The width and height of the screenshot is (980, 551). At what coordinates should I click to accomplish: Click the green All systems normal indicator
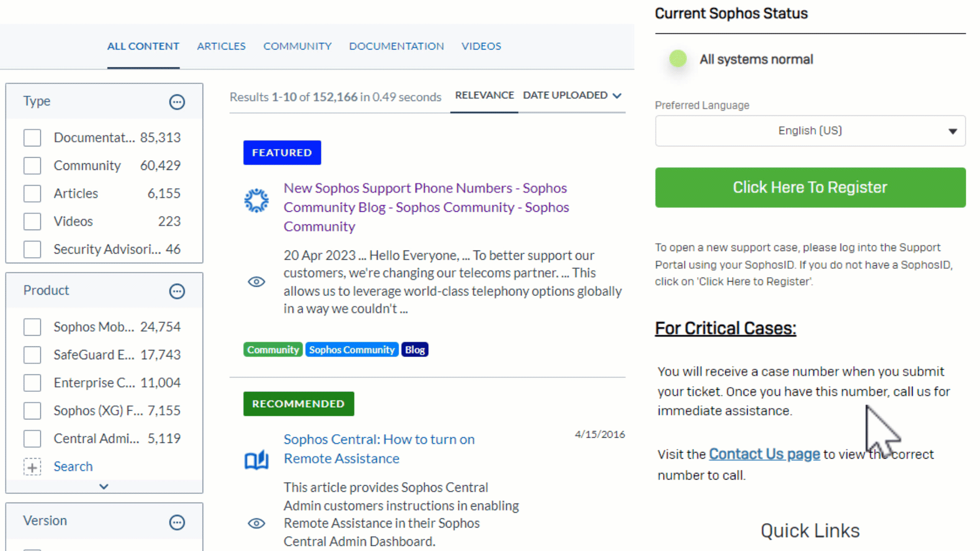pyautogui.click(x=677, y=59)
